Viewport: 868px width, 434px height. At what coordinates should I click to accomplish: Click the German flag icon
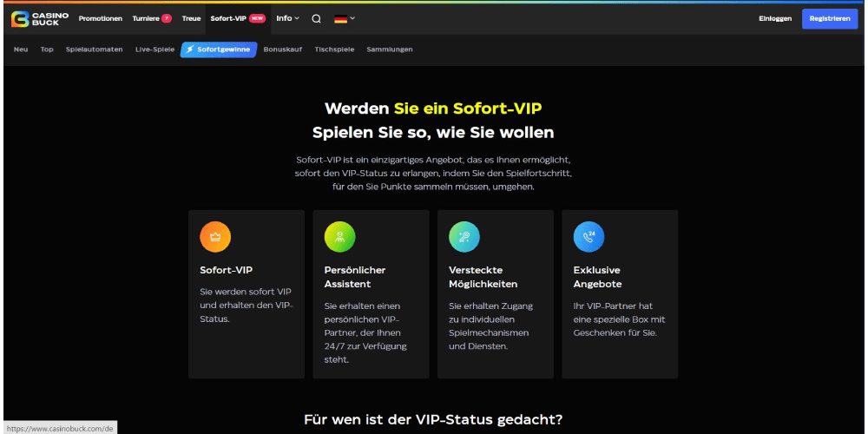click(340, 18)
